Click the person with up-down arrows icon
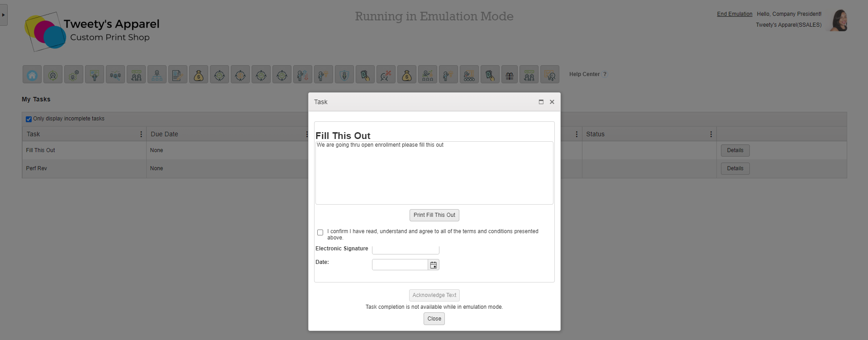This screenshot has height=340, width=868. pos(303,74)
